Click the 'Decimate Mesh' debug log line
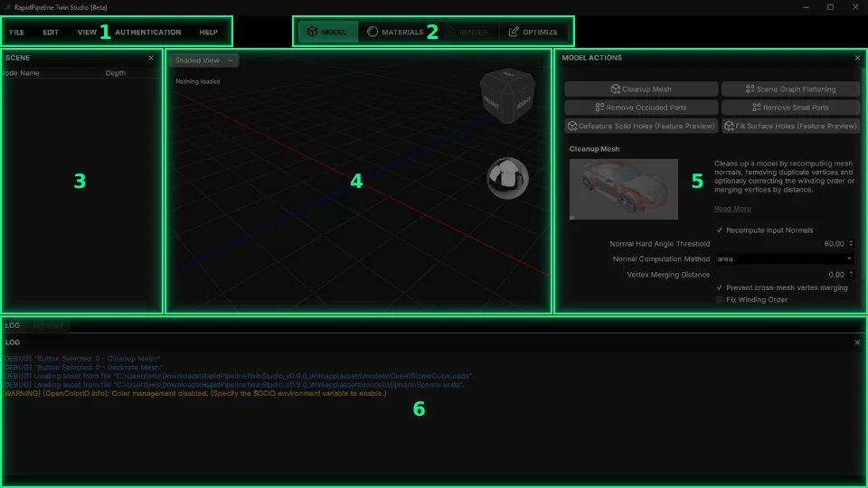 pos(82,368)
